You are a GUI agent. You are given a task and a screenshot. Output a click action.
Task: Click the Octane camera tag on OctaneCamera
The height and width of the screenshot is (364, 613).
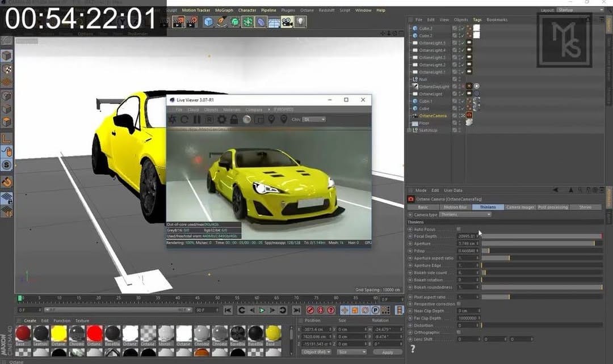(x=469, y=115)
